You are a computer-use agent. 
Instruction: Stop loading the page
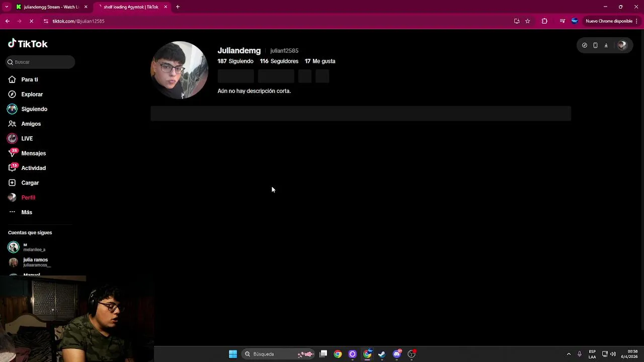[x=31, y=21]
